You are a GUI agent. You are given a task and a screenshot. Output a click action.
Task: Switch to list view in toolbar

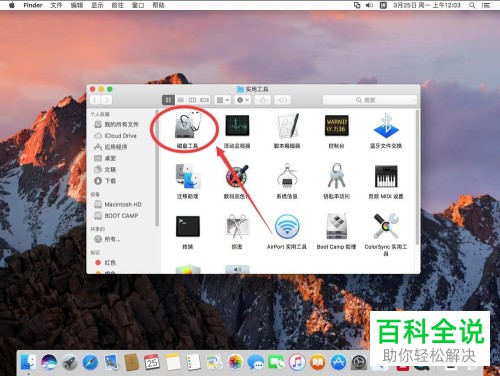click(x=180, y=100)
